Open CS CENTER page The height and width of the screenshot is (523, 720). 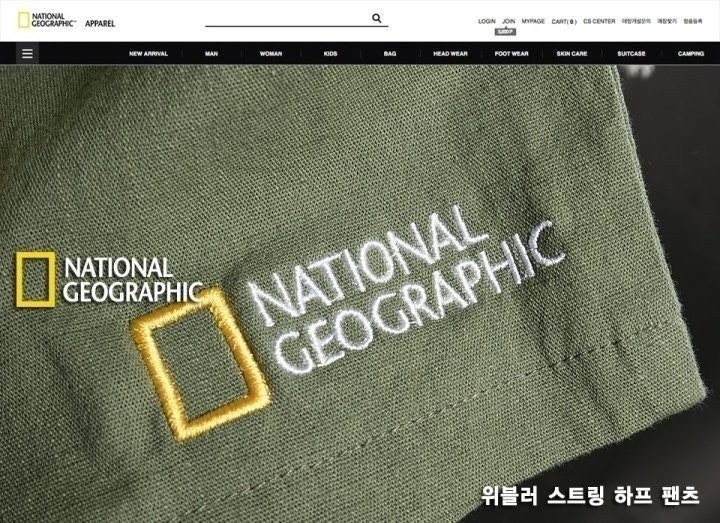tap(599, 21)
